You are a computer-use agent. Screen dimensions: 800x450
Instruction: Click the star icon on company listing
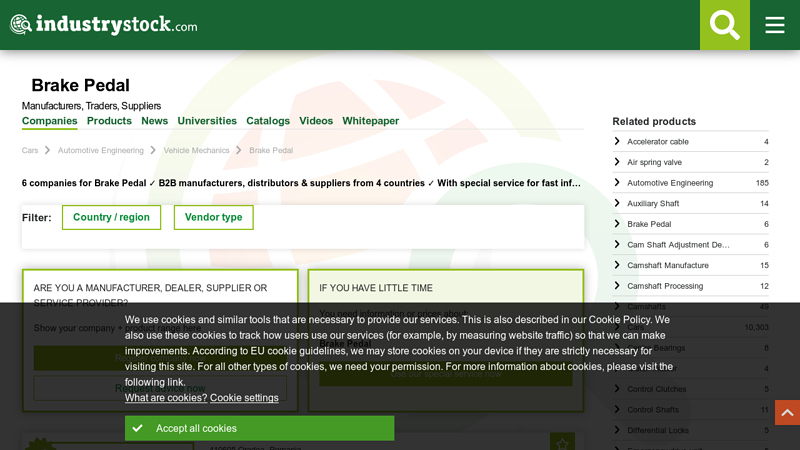click(x=562, y=442)
